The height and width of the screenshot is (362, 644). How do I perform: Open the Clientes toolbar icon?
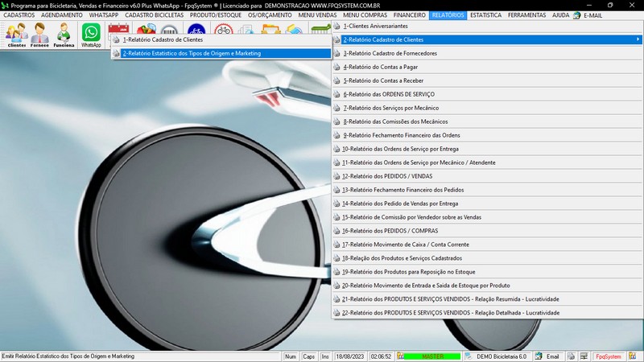tap(16, 35)
